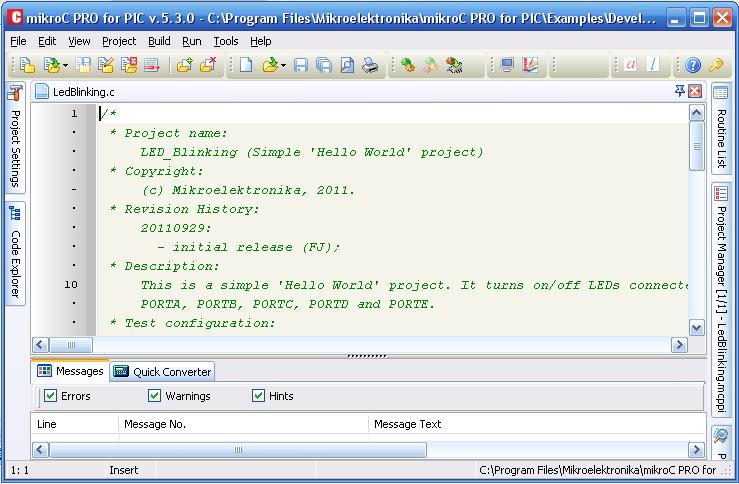
Task: Click the editor horizontal scroll right arrow
Action: point(679,345)
